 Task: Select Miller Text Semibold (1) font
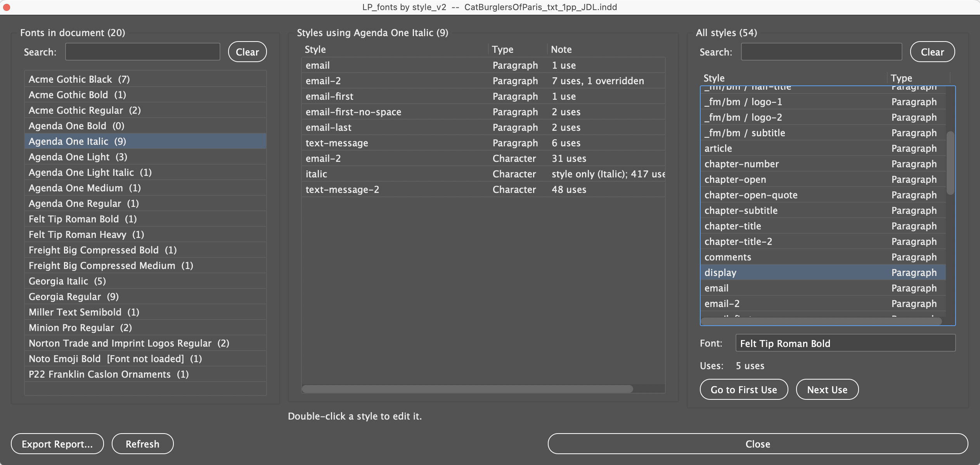(145, 312)
